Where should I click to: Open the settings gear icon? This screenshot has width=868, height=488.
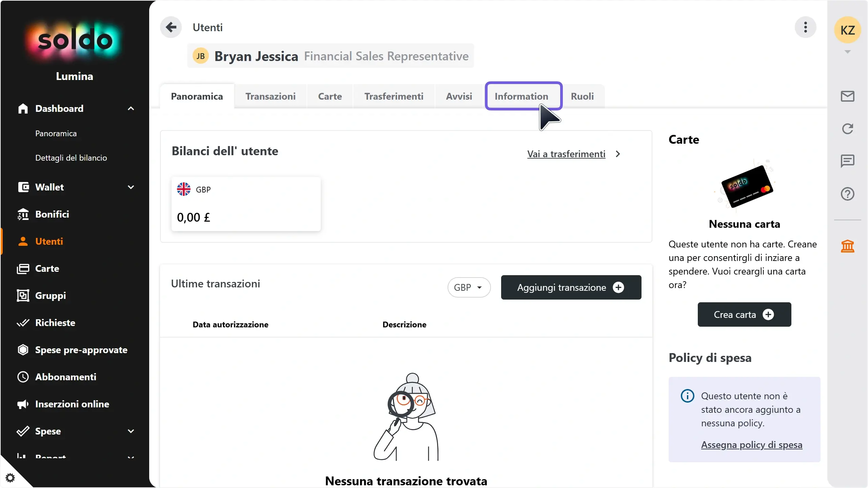click(x=10, y=478)
